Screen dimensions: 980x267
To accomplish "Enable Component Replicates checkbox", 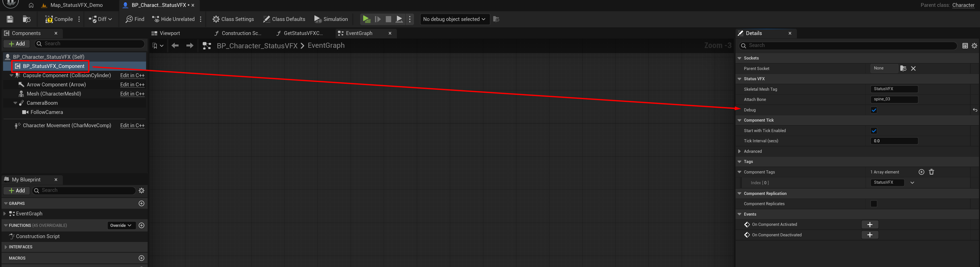I will coord(873,204).
